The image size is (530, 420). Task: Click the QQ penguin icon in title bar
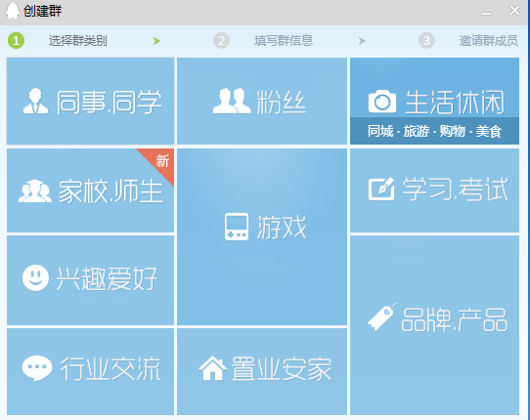tap(13, 11)
